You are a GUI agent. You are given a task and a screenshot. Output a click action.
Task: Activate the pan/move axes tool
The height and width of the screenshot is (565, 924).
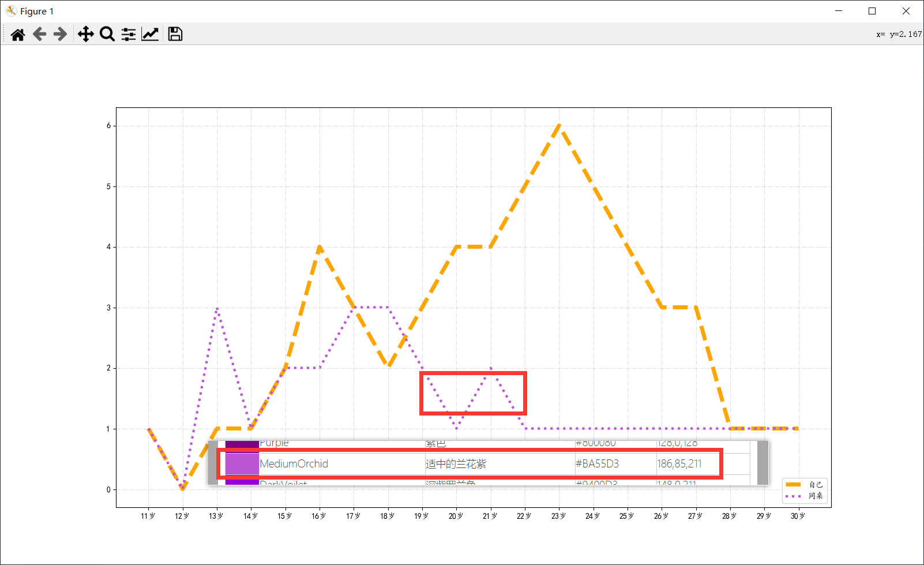click(86, 35)
